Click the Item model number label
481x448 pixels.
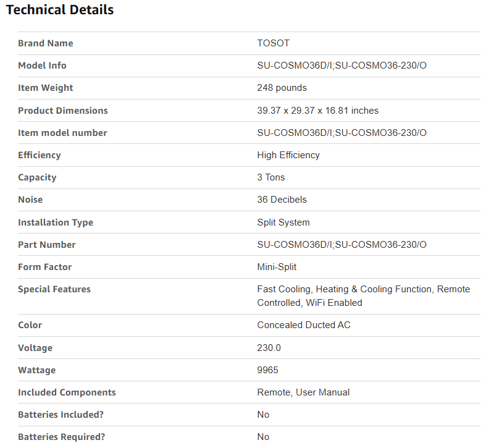[x=62, y=133]
